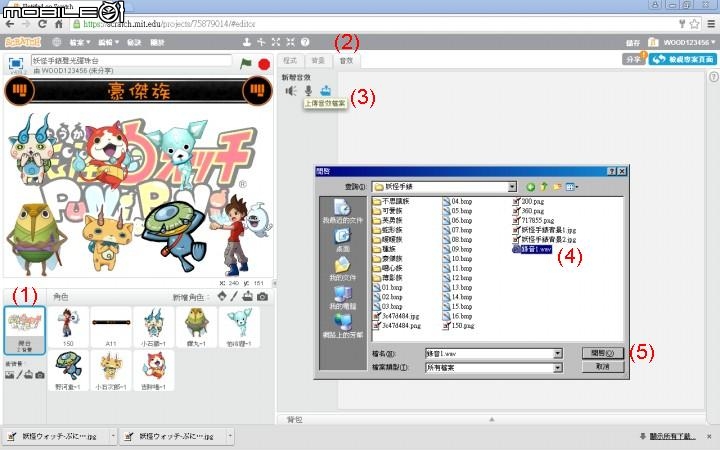Image resolution: width=720 pixels, height=450 pixels.
Task: Click the file name text field
Action: (x=489, y=354)
